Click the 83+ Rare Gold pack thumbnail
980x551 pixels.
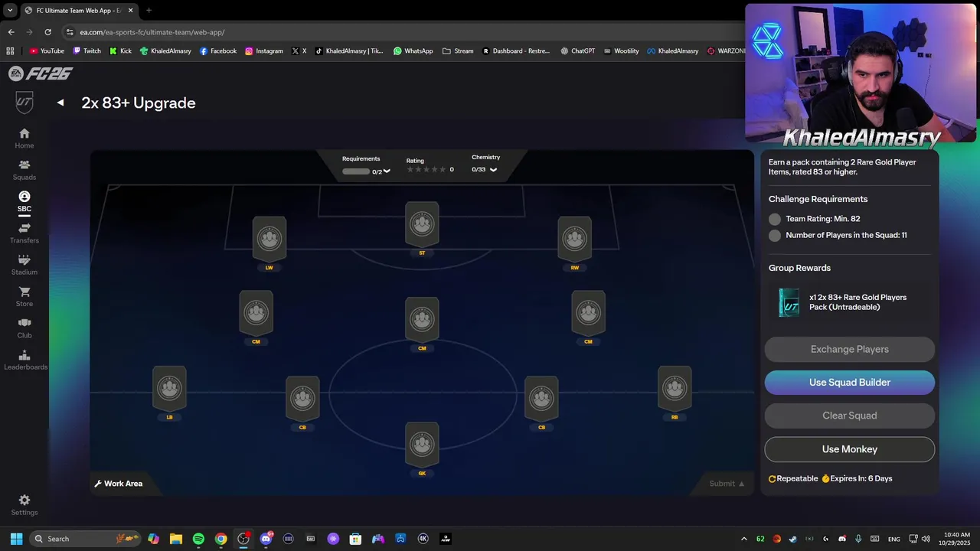click(x=789, y=302)
